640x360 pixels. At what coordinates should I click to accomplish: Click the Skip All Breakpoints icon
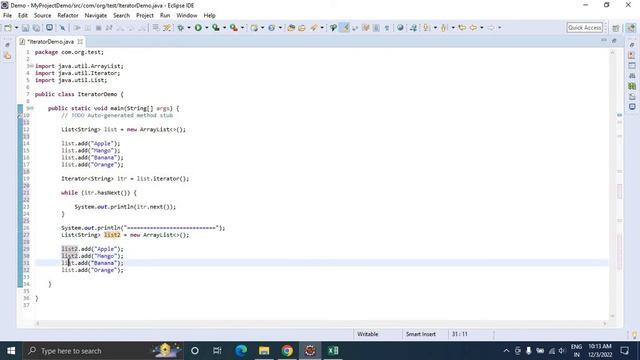62,28
